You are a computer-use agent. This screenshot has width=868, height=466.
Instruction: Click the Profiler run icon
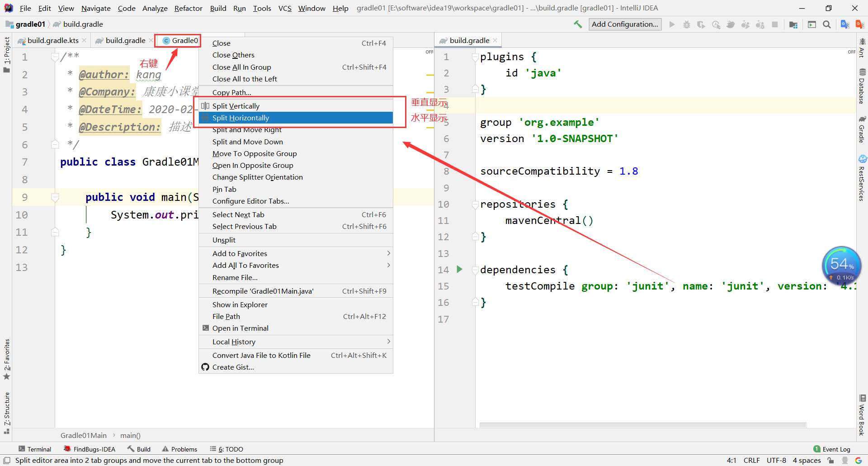click(x=716, y=24)
